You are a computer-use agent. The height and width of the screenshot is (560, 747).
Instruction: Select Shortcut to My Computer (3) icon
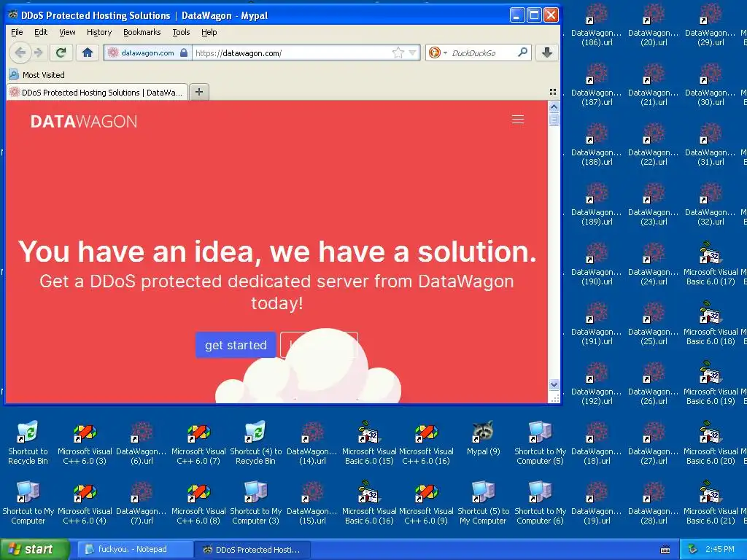(x=256, y=503)
